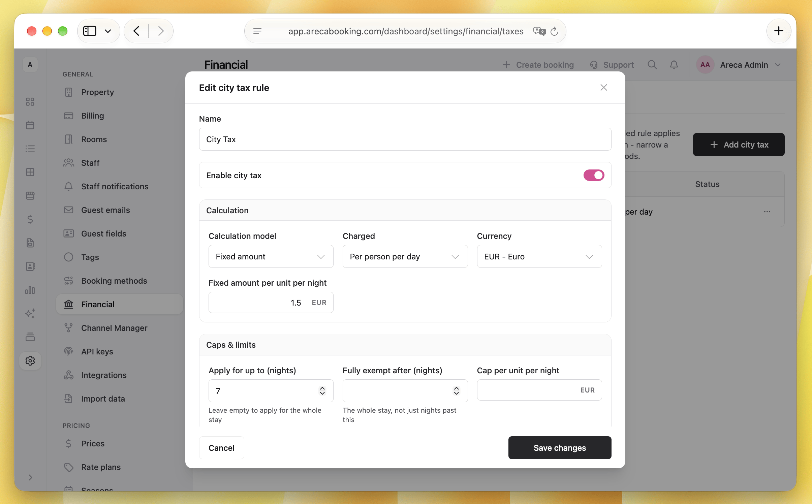The height and width of the screenshot is (504, 812).
Task: Open the notifications bell in header
Action: coord(674,65)
